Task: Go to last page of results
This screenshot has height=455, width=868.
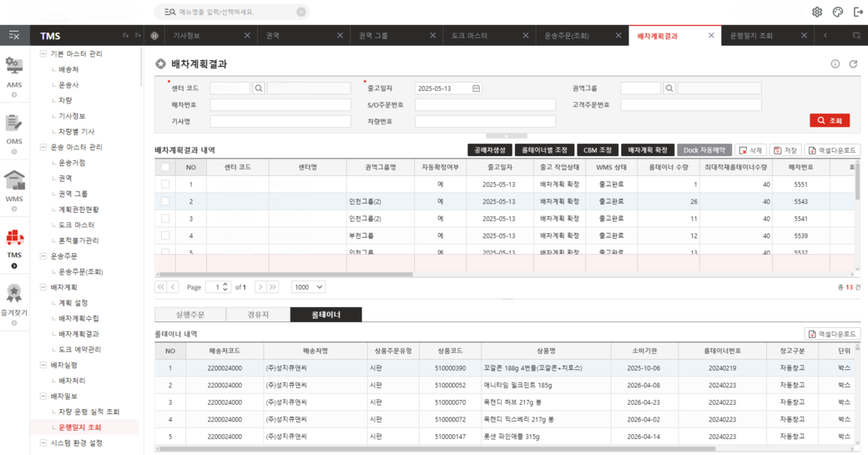Action: coord(272,286)
